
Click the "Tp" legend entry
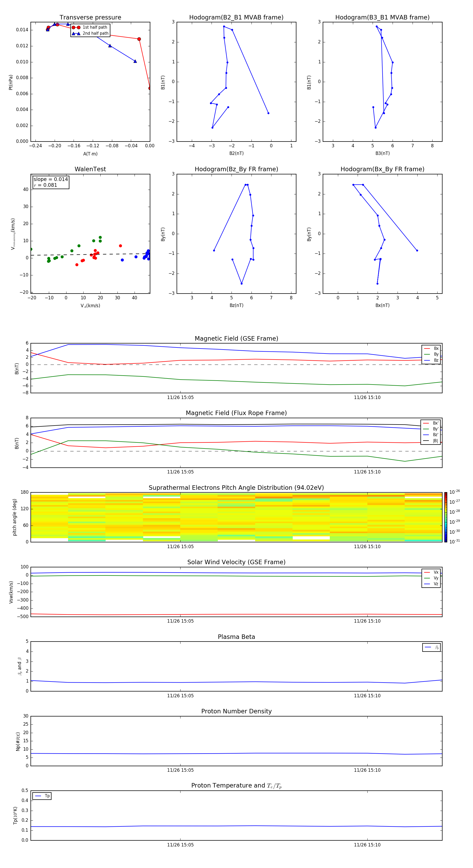pyautogui.click(x=42, y=796)
